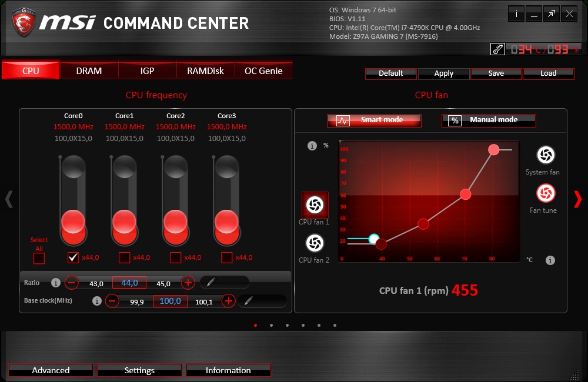Check the Core3 x44,0 checkbox
Viewport: 588px width, 382px height.
point(227,257)
